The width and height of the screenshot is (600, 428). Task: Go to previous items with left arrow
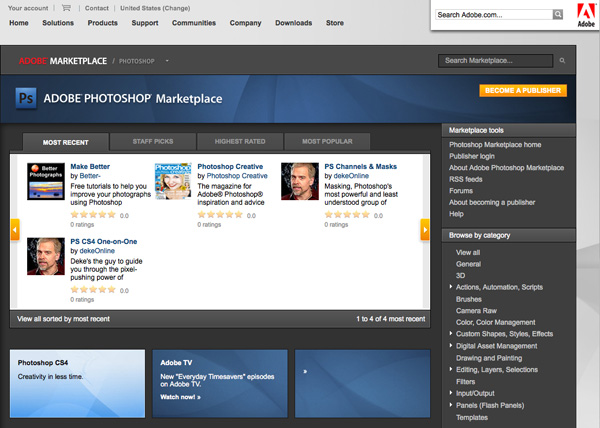point(15,230)
